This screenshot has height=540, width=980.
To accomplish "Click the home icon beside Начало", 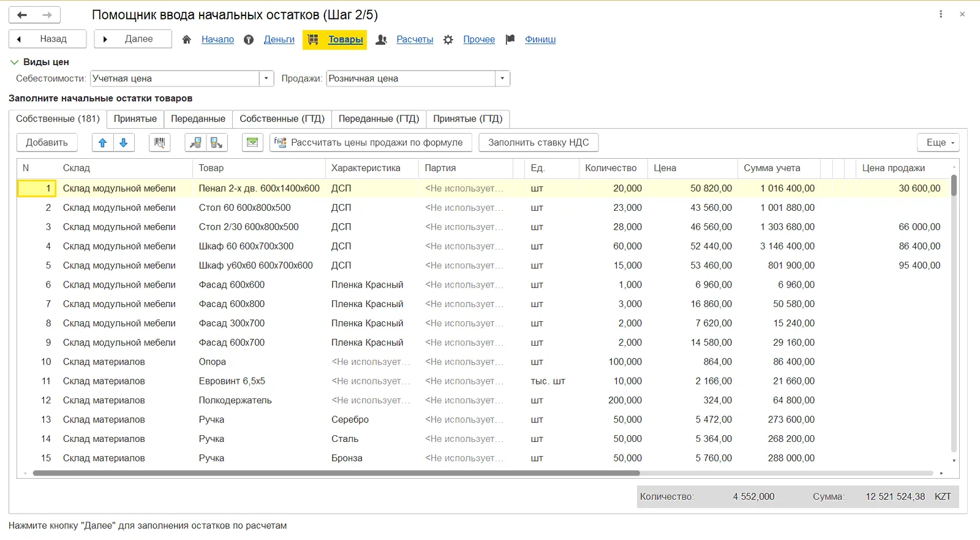I will 187,39.
